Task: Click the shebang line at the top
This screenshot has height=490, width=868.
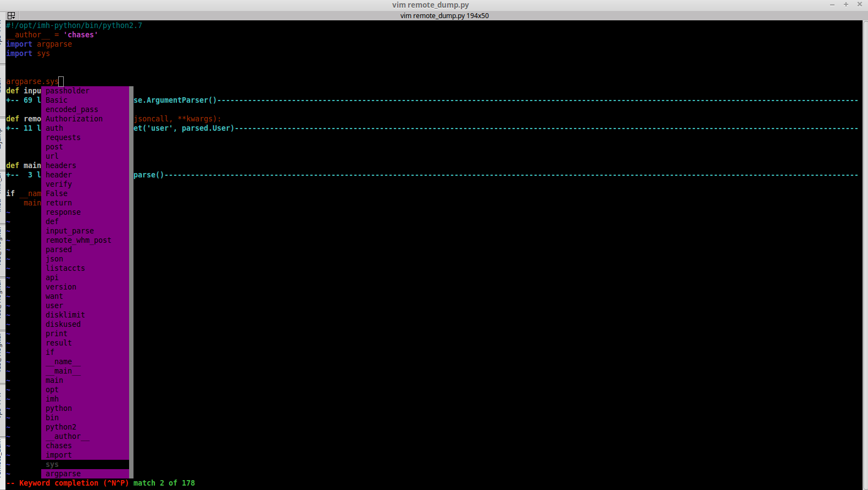Action: (74, 25)
